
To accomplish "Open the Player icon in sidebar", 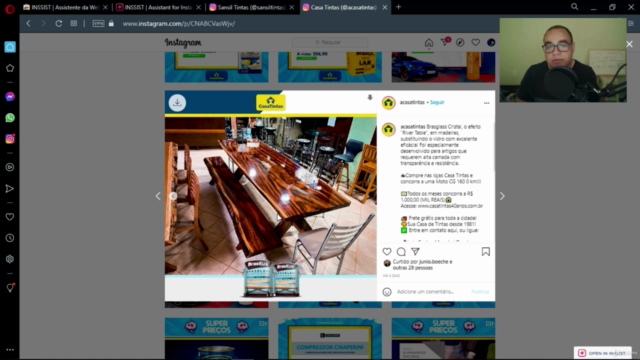I will point(10,167).
